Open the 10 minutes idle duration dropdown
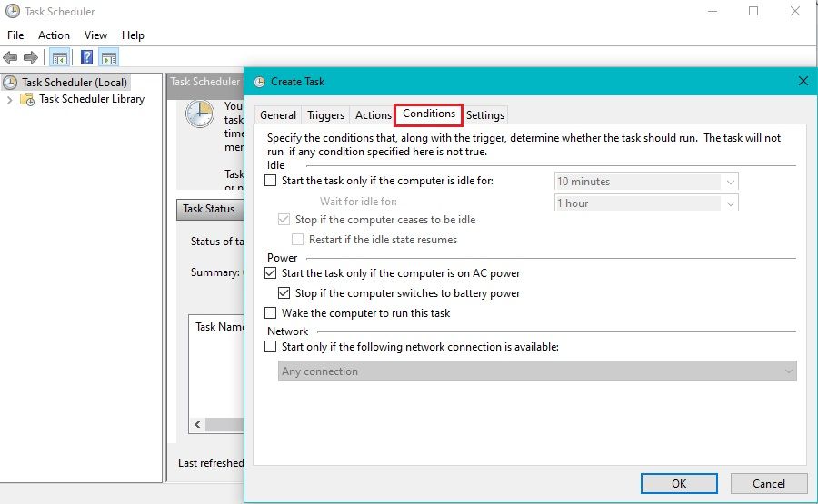 [x=731, y=182]
